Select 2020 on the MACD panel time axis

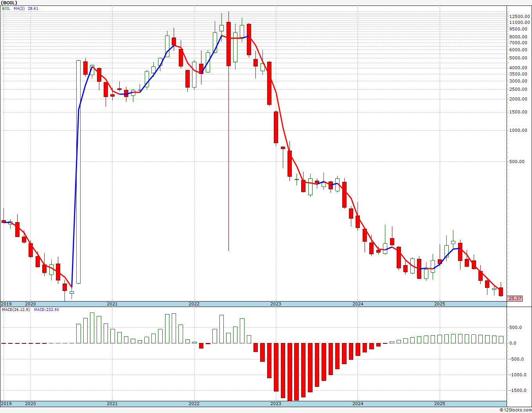(31, 404)
